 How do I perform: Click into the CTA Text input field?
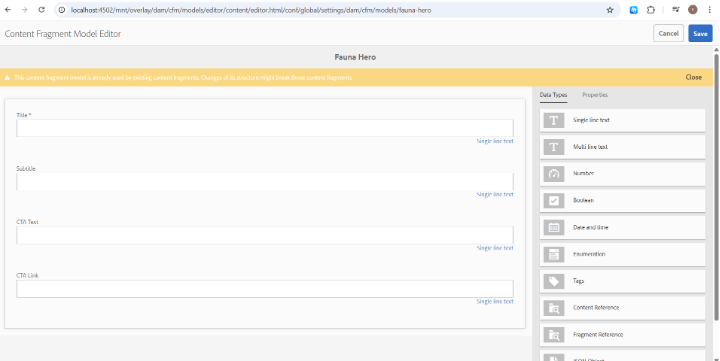pos(265,235)
